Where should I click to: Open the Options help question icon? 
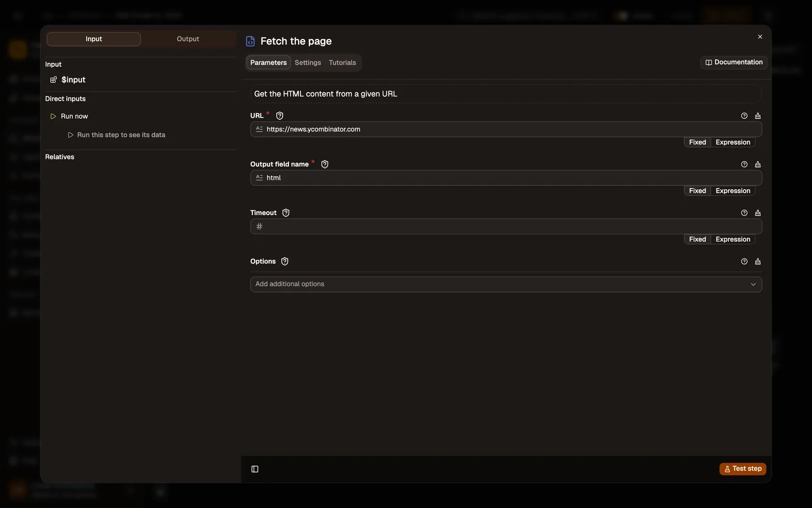(x=744, y=261)
